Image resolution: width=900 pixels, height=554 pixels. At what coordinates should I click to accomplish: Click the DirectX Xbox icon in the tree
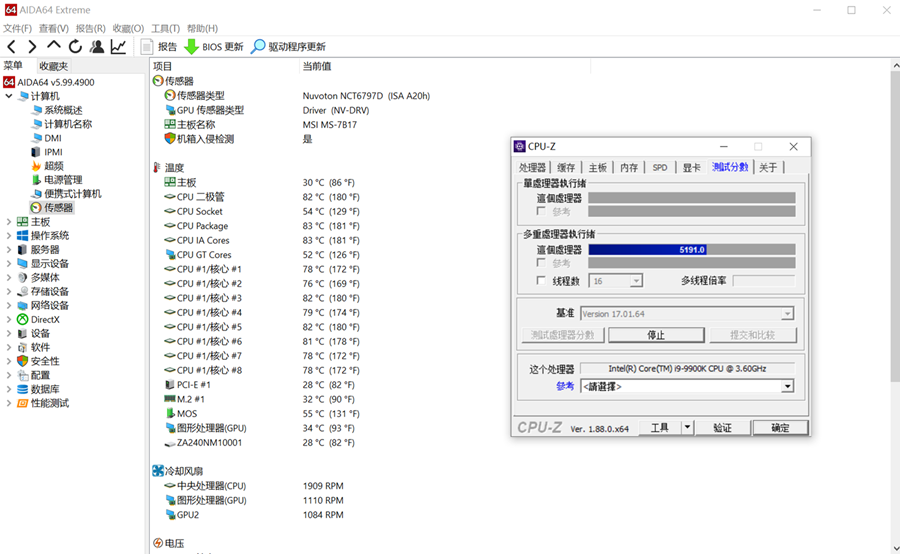22,319
